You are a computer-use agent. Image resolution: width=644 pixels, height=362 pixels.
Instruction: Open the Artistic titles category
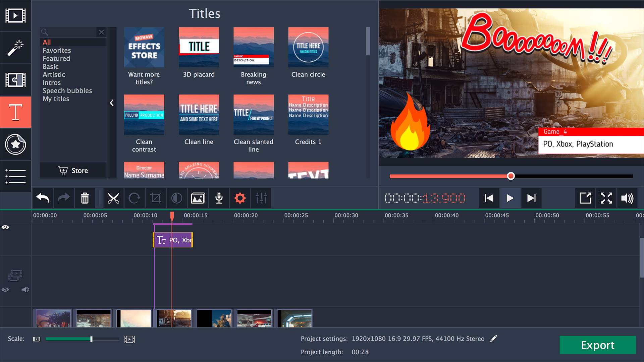tap(54, 74)
